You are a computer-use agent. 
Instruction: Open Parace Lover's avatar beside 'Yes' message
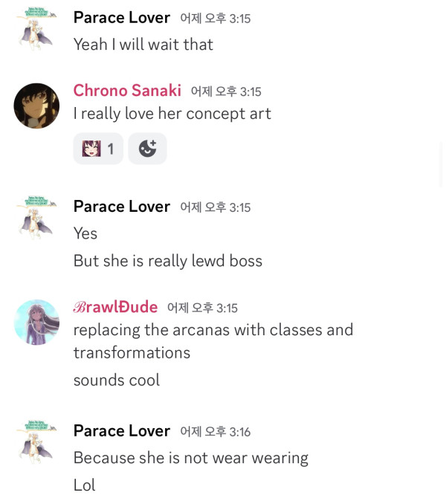[36, 218]
